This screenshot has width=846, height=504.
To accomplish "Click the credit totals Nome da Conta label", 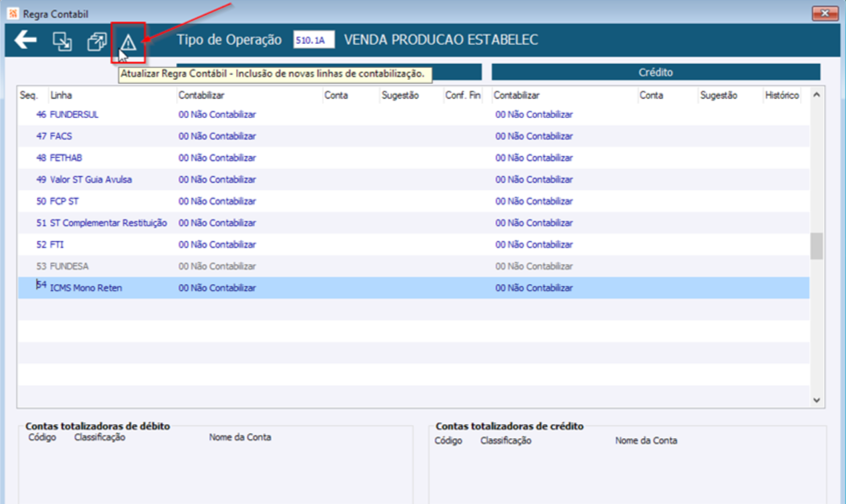I will pyautogui.click(x=646, y=441).
